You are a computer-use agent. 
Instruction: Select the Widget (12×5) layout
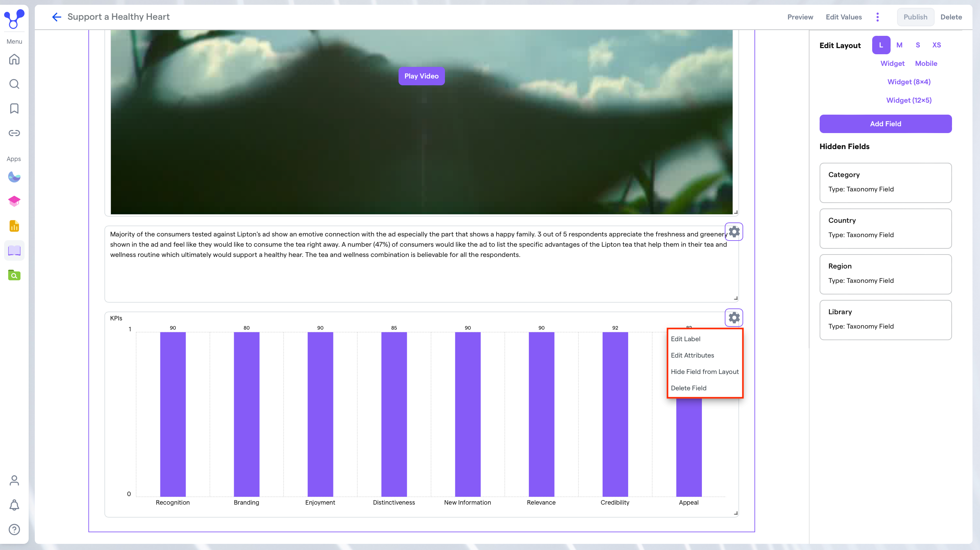click(x=909, y=100)
